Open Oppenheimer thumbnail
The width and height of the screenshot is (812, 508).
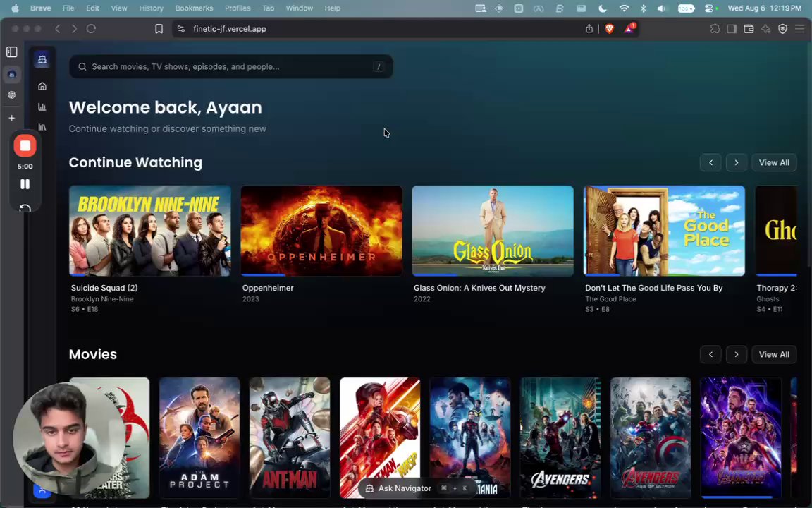321,231
